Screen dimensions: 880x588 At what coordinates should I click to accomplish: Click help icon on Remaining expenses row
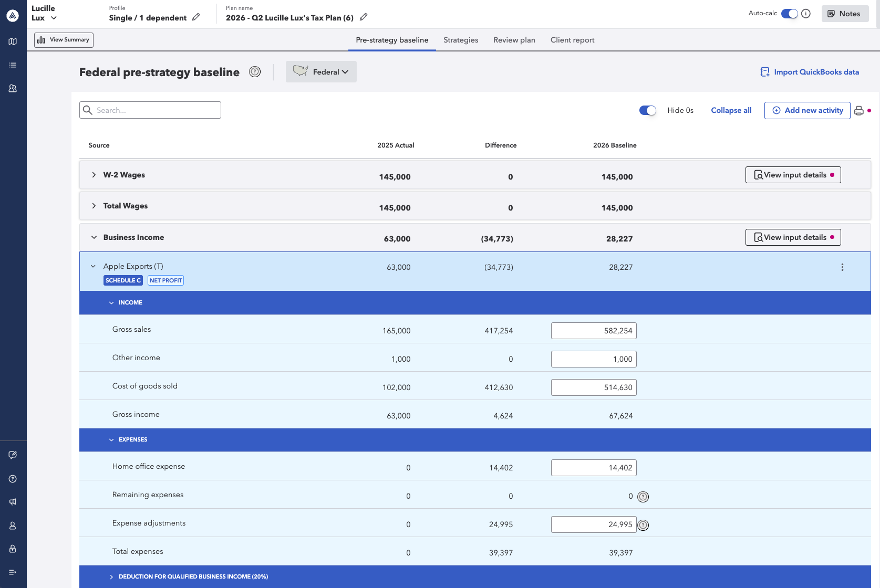coord(643,497)
